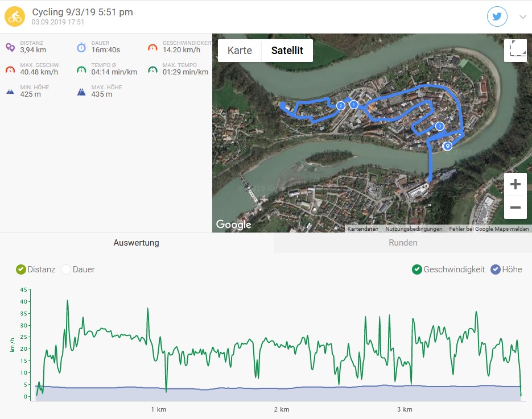This screenshot has width=532, height=419.
Task: Open Nutzungsbedingungen link on map
Action: tap(414, 229)
